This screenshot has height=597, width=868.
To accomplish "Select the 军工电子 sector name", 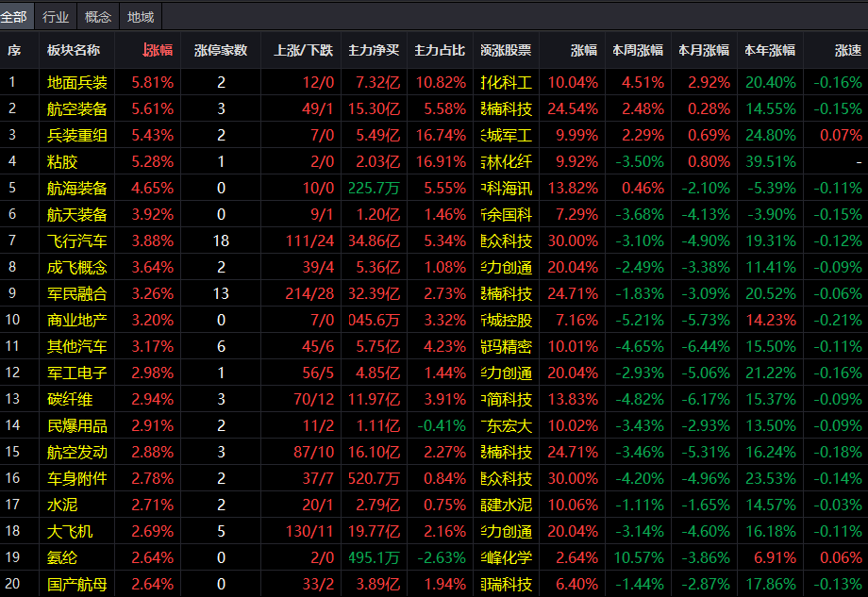I will click(x=77, y=373).
